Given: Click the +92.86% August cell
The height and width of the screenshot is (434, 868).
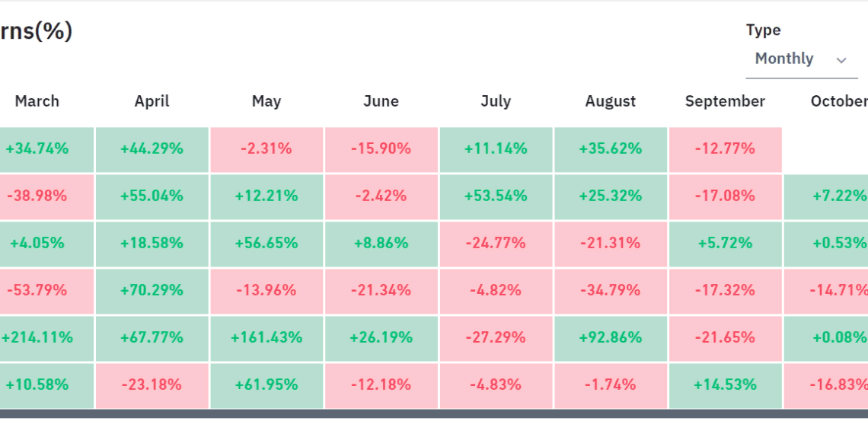Looking at the screenshot, I should 611,337.
